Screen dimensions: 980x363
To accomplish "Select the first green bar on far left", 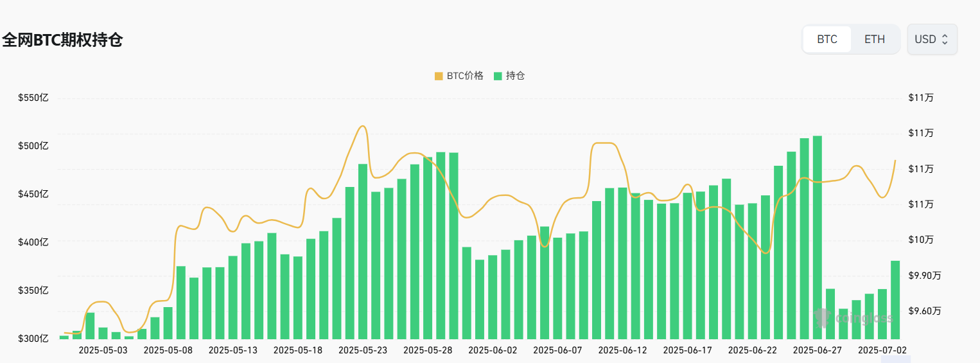I will (x=64, y=337).
